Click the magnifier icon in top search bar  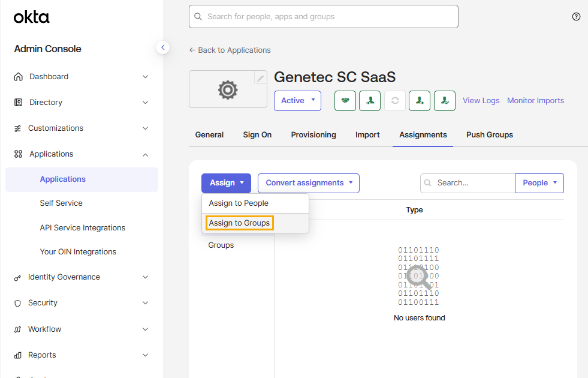click(198, 17)
